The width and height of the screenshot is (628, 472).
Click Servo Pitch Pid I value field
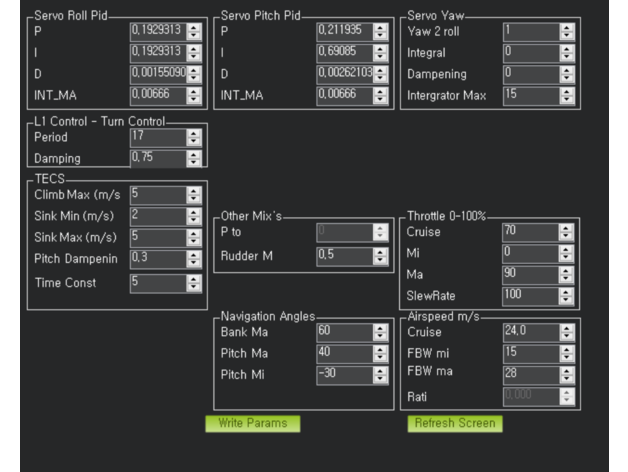point(343,52)
